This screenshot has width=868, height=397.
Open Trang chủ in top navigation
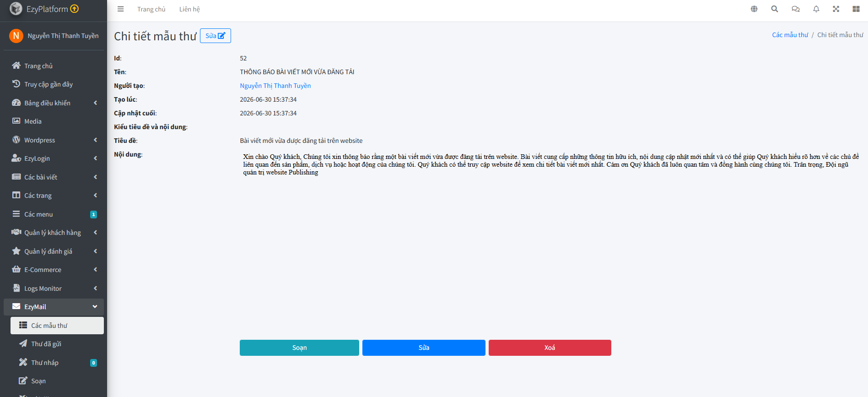[x=151, y=9]
